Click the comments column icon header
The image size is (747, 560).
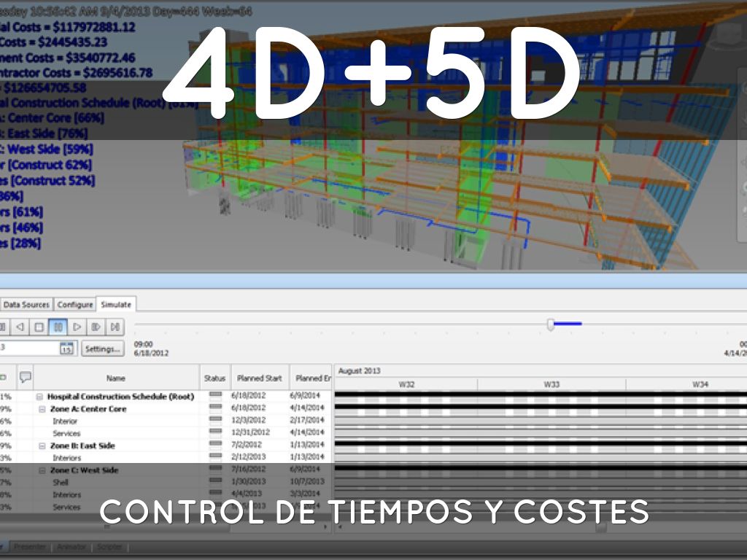coord(26,378)
